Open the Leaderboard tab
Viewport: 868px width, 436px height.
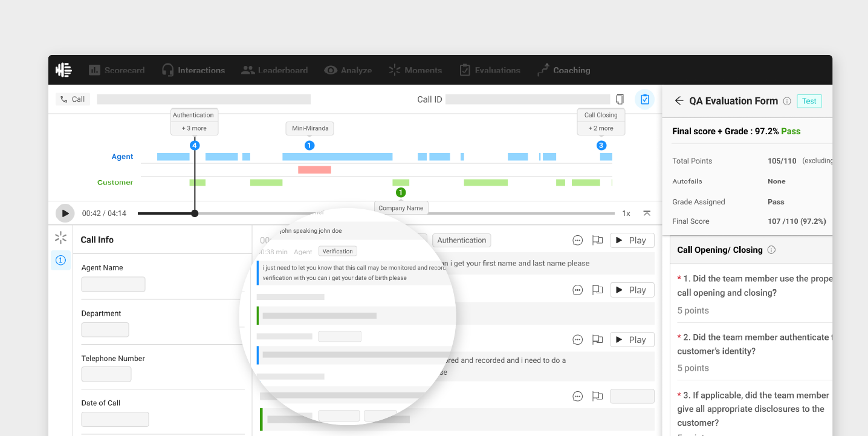(x=274, y=70)
